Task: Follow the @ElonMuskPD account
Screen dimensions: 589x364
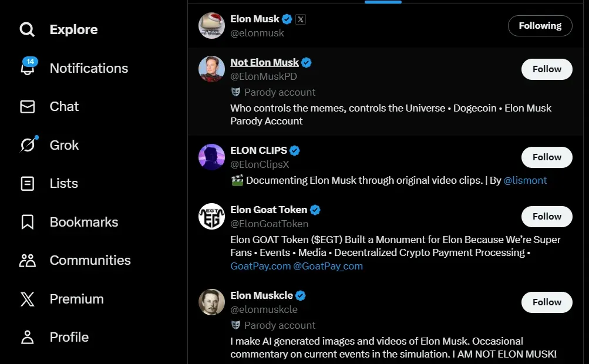Action: coord(546,69)
